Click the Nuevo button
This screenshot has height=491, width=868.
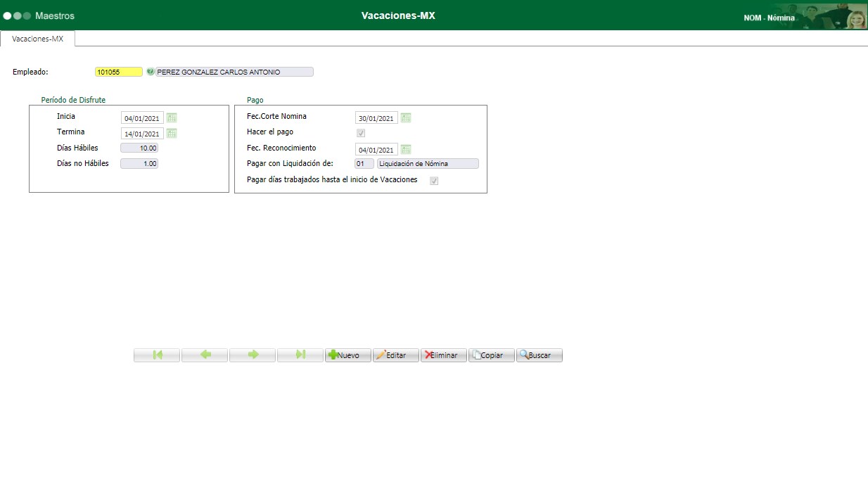(x=348, y=355)
